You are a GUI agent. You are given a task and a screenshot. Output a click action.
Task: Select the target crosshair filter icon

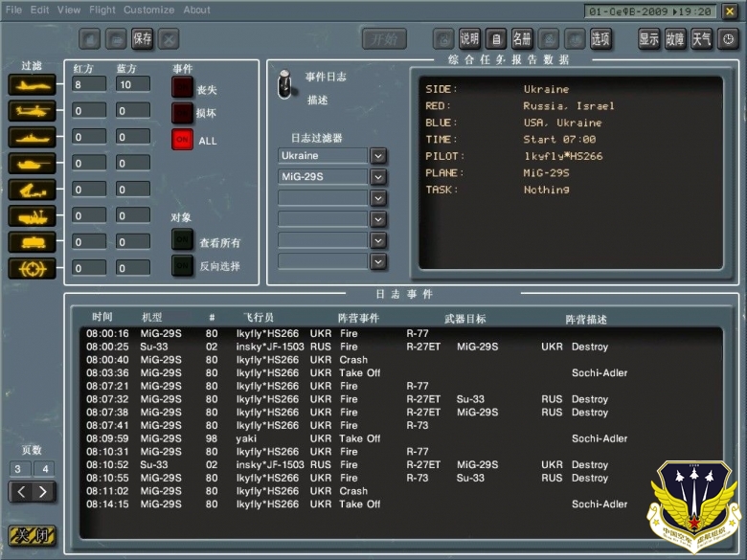coord(33,269)
